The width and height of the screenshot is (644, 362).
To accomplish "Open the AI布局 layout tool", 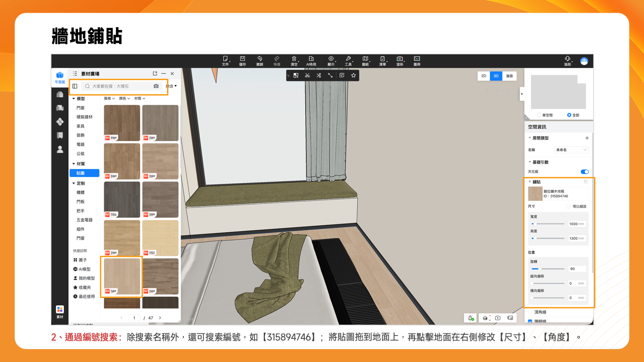I will (x=311, y=60).
